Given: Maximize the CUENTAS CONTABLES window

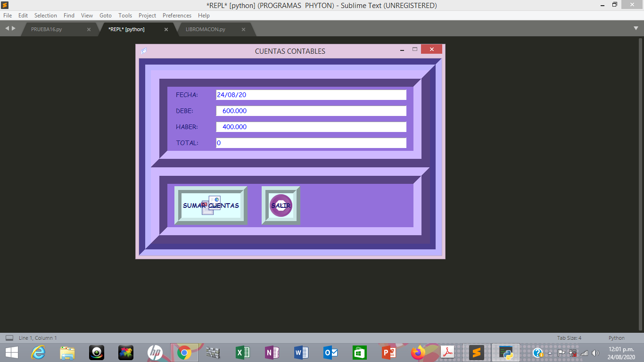Looking at the screenshot, I should (x=415, y=49).
